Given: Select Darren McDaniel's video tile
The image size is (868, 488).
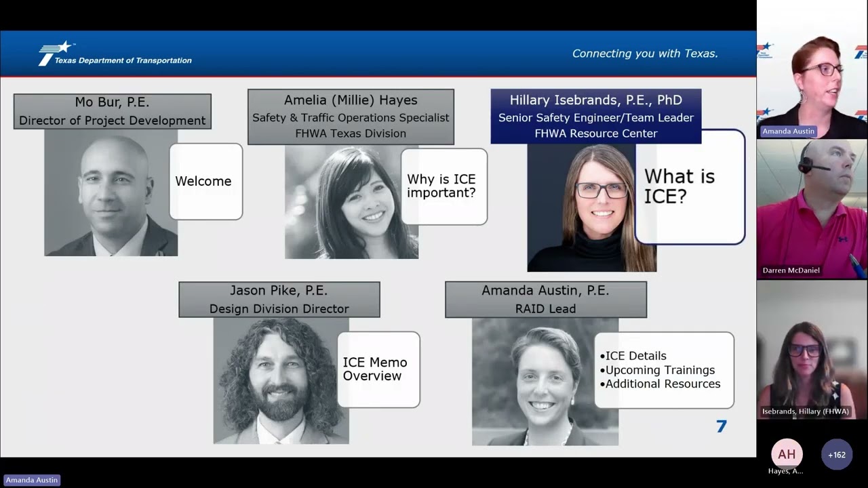Looking at the screenshot, I should tap(812, 209).
